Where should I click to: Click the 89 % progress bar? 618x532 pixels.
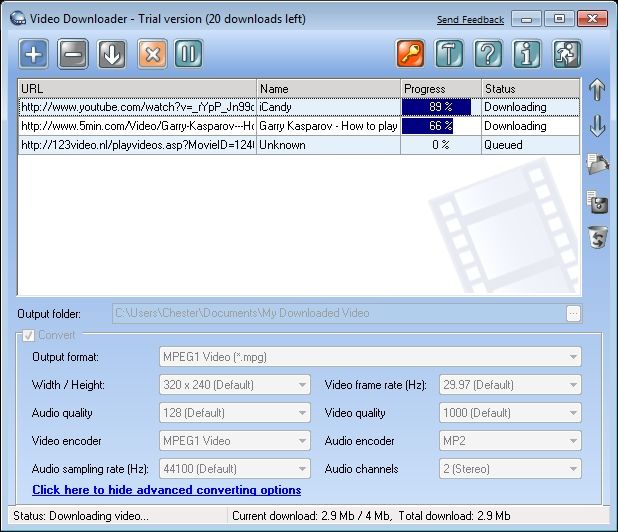[441, 107]
